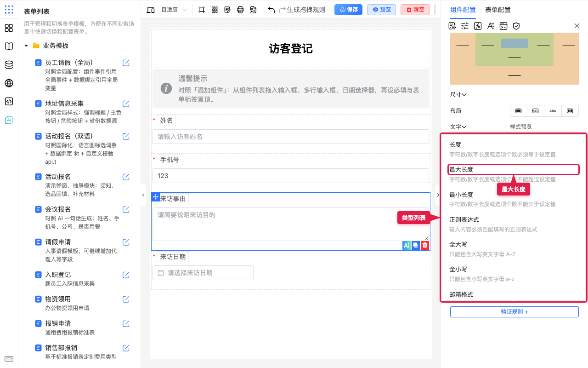Click the 清空 button
The height and width of the screenshot is (368, 588).
click(415, 10)
